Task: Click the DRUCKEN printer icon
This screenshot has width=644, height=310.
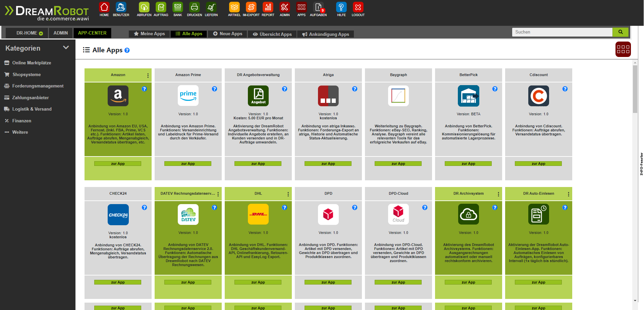Action: (194, 7)
